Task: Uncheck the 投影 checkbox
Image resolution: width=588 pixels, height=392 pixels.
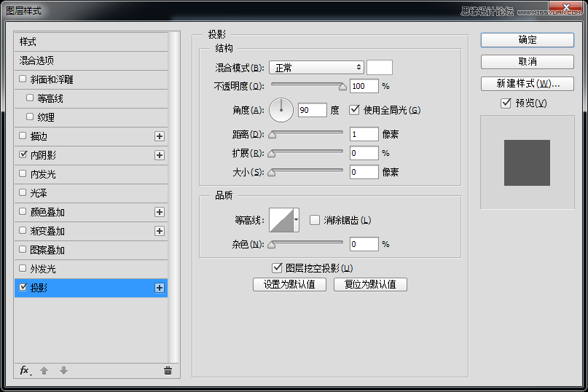Action: 23,287
